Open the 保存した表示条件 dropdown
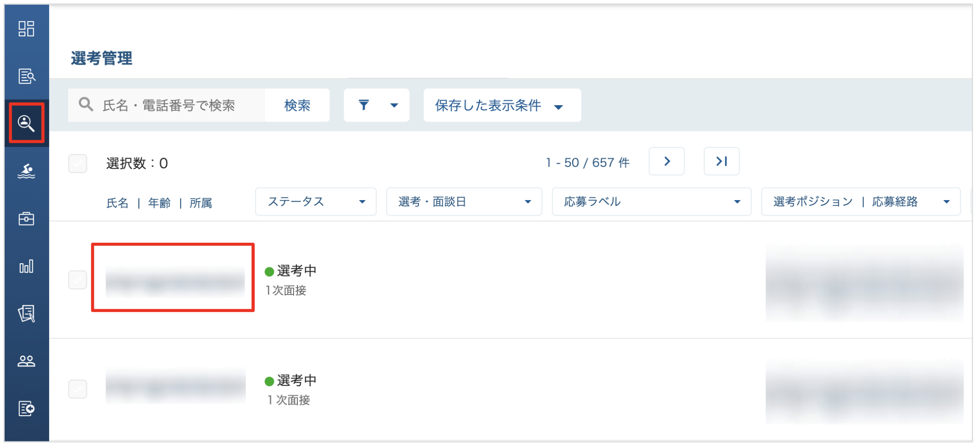Screen dimensions: 980x448 (502, 105)
